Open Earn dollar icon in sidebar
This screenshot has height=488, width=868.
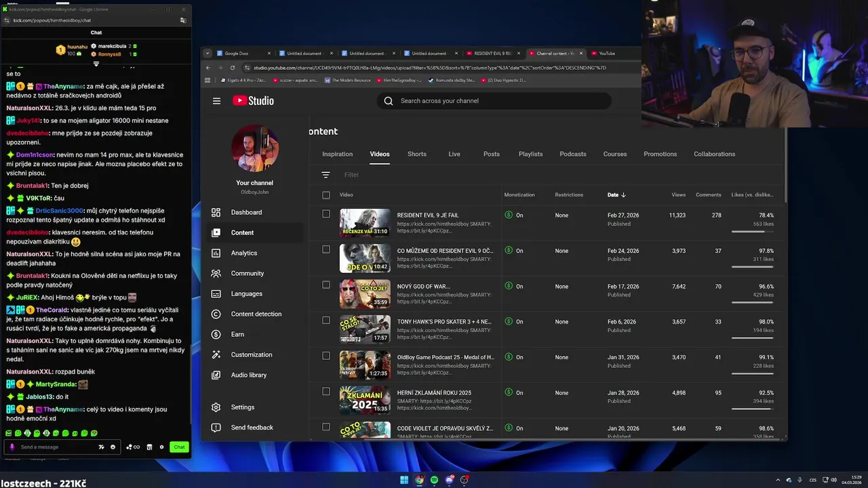click(216, 334)
